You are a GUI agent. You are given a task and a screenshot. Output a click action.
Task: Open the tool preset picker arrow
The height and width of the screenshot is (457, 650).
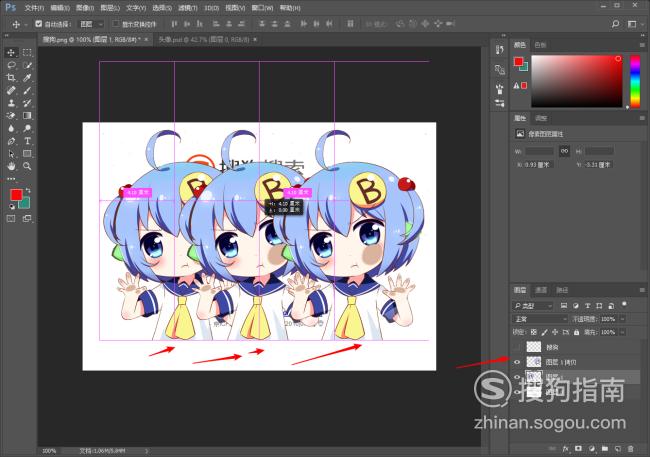[x=26, y=24]
